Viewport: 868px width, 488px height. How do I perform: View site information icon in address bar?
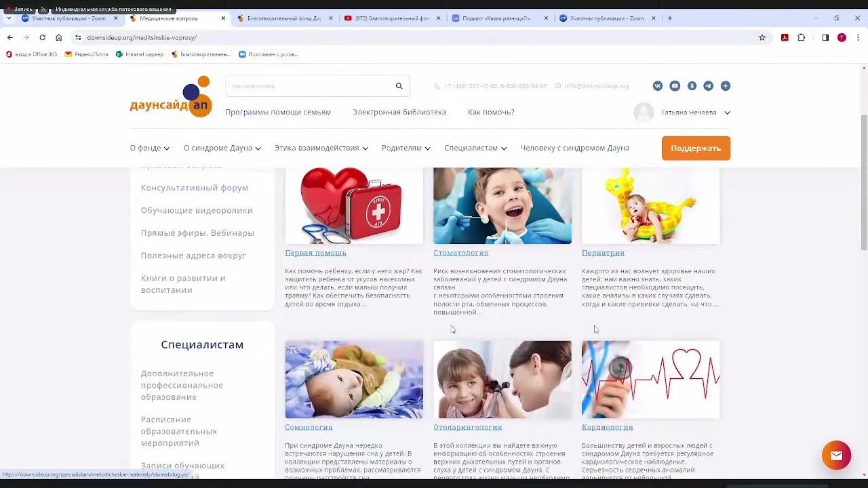pyautogui.click(x=78, y=38)
